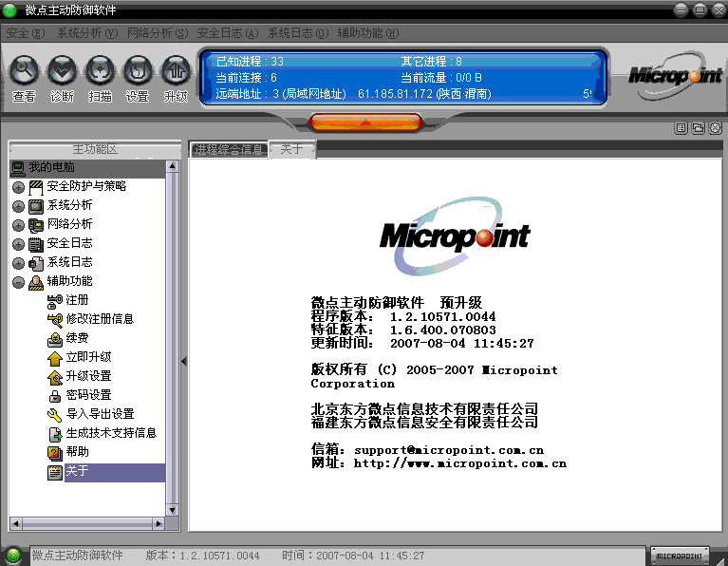Expand the 网络分析 tree node
Viewport: 728px width, 566px height.
[x=18, y=225]
